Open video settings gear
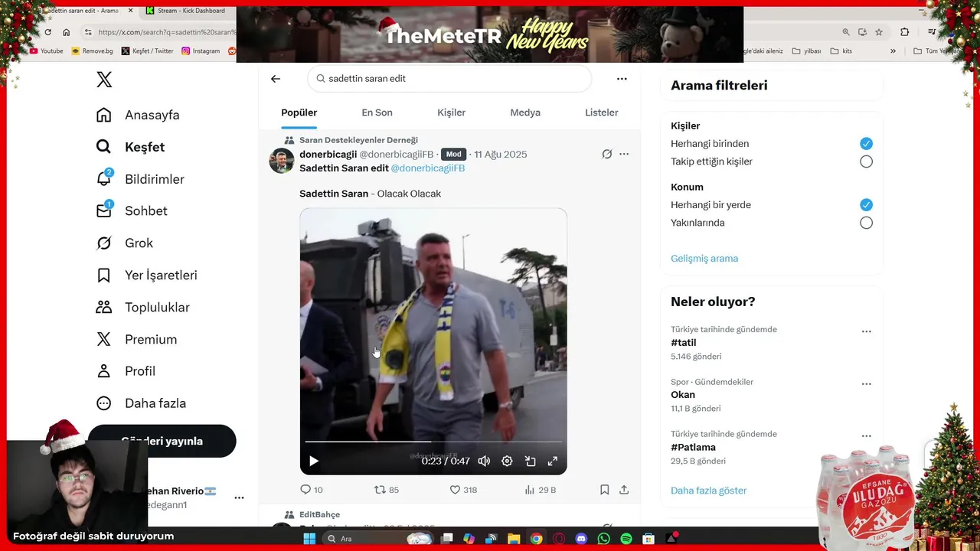The height and width of the screenshot is (551, 980). point(507,461)
